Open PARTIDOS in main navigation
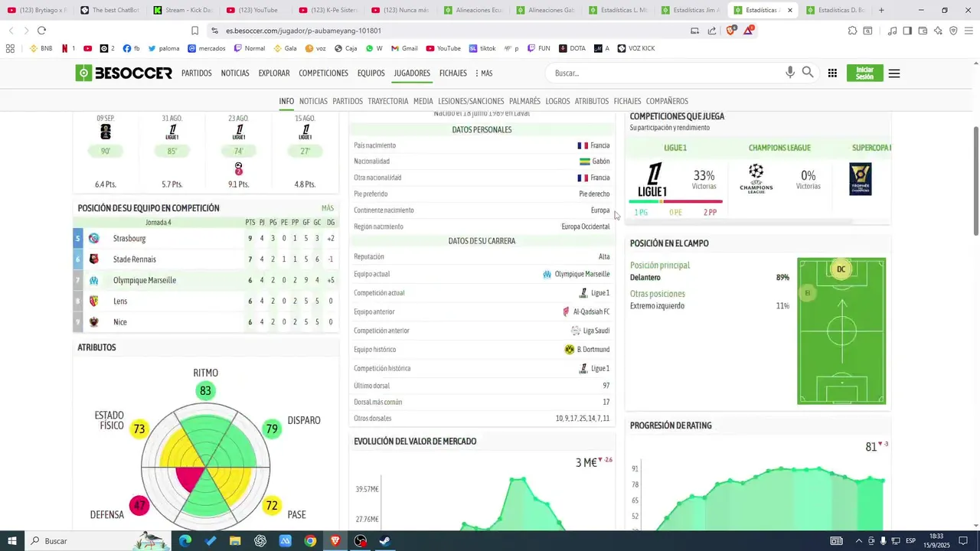The width and height of the screenshot is (980, 551). point(197,73)
